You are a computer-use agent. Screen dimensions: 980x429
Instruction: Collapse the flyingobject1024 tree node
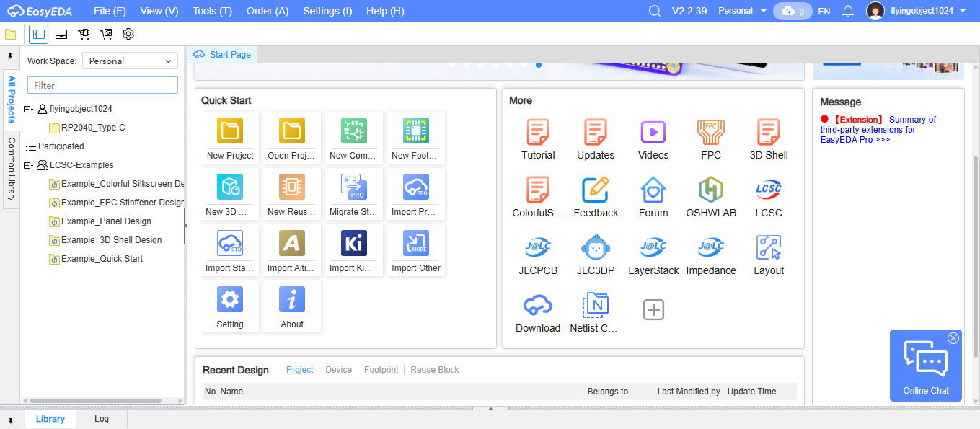28,109
